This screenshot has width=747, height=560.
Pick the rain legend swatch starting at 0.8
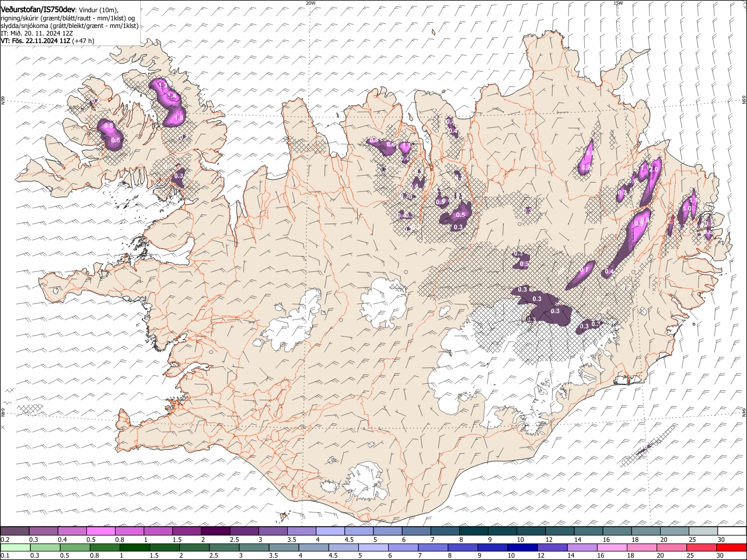point(104,547)
